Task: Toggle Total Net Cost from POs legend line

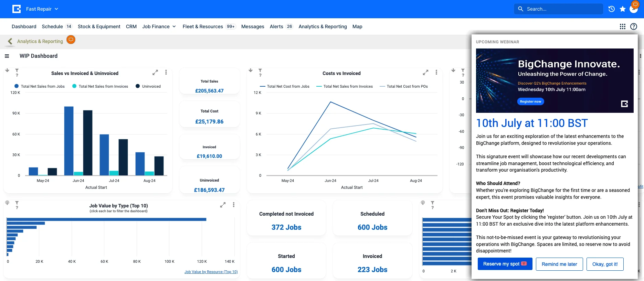Action: pos(404,86)
